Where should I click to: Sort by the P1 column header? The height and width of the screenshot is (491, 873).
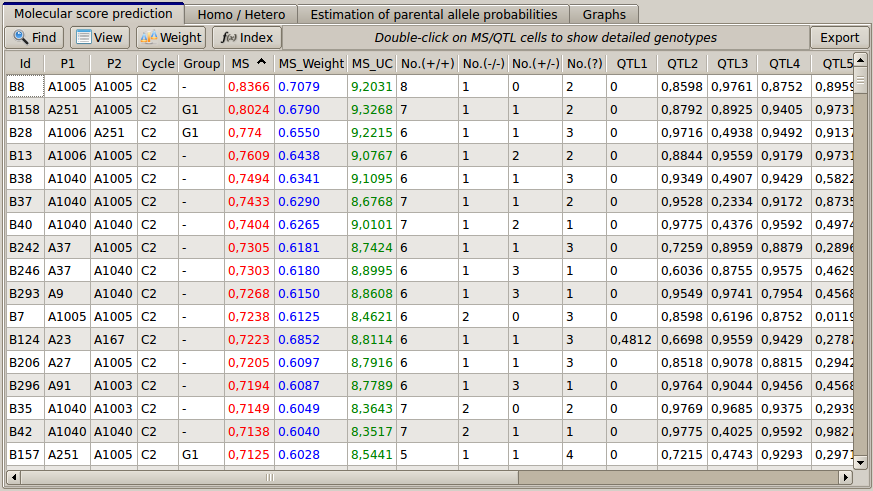click(67, 63)
